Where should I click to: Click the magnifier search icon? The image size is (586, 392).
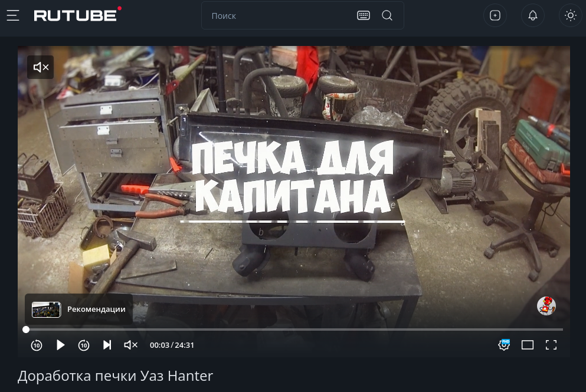pyautogui.click(x=387, y=16)
